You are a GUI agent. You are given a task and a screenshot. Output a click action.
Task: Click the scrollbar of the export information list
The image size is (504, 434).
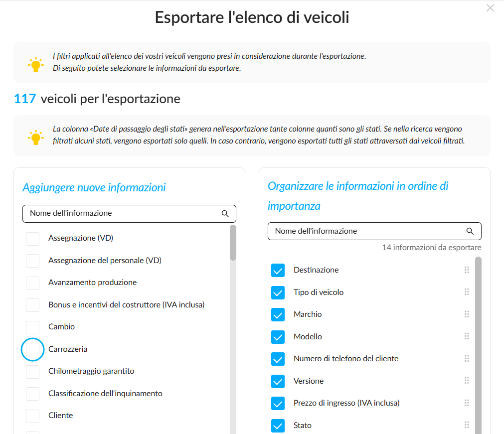(x=478, y=345)
